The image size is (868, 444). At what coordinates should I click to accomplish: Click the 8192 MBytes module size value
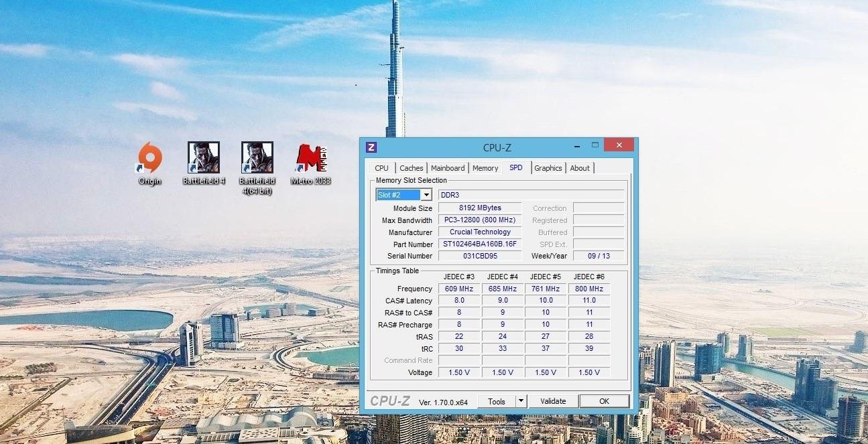coord(480,208)
